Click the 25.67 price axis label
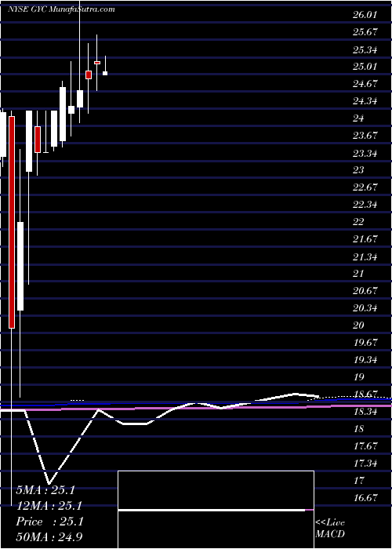 pos(365,32)
